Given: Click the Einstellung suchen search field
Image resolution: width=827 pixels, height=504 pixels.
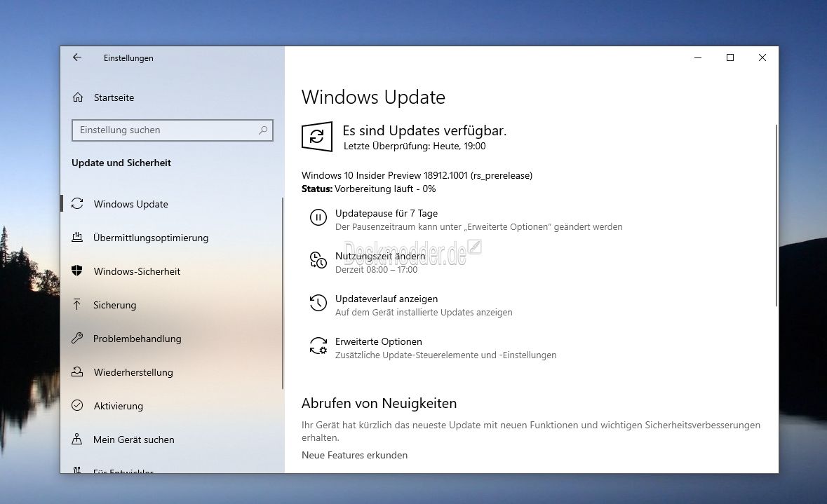Looking at the screenshot, I should pos(173,130).
